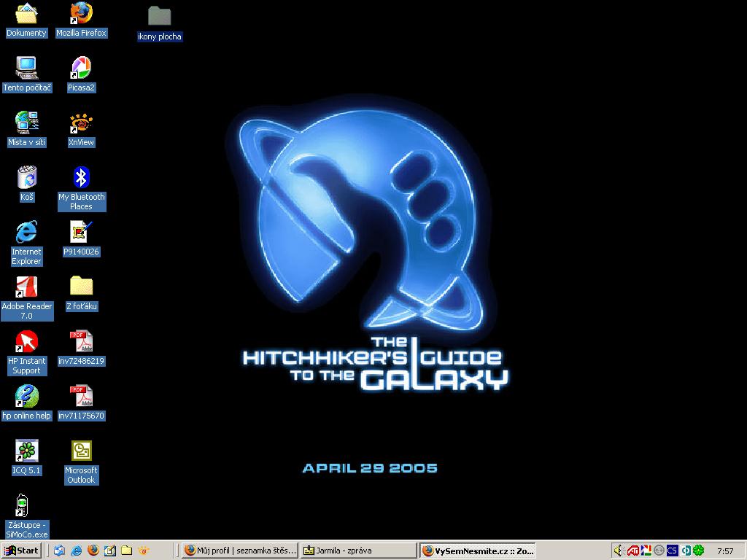Click the gray round sync tray icon
Viewport: 747px width, 560px height.
click(659, 551)
